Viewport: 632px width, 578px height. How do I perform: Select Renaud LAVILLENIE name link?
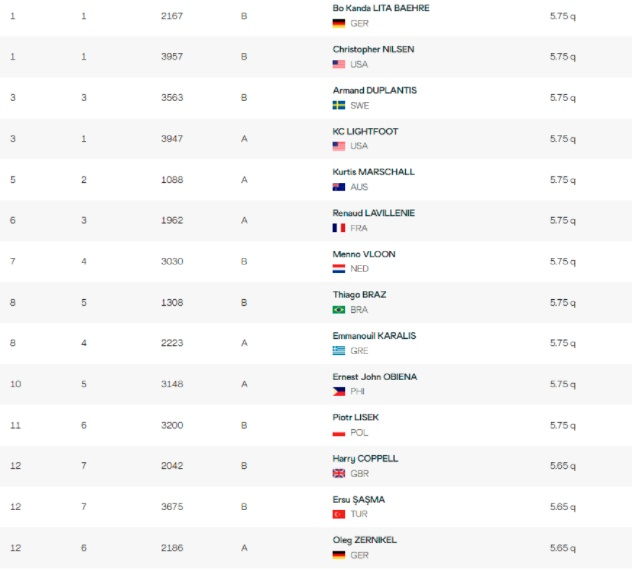tap(373, 213)
